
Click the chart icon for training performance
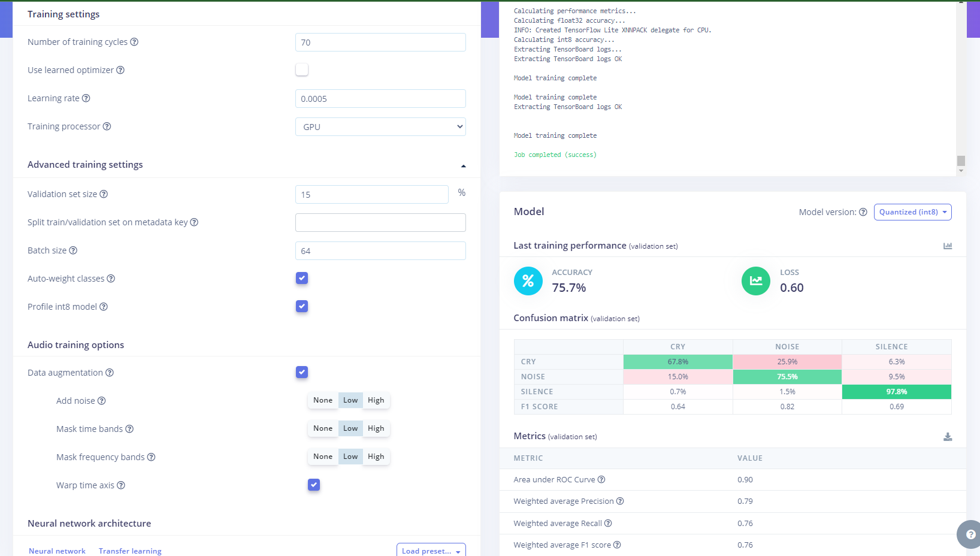pos(948,246)
